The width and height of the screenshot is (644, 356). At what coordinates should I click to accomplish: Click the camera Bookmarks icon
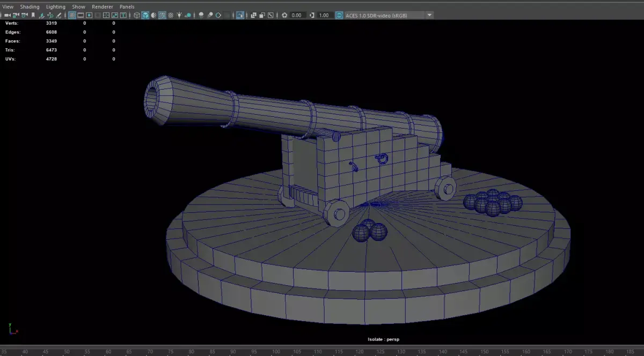click(33, 15)
